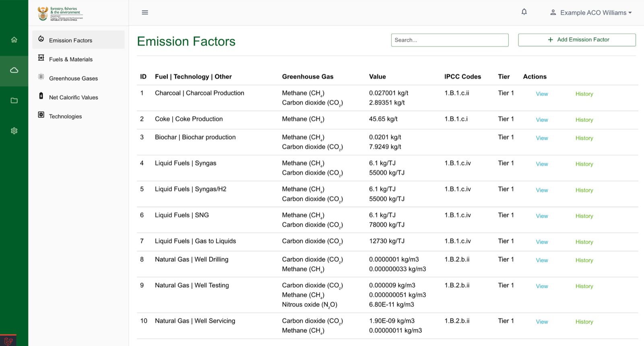This screenshot has height=346, width=644.
Task: Open History for Well Servicing row
Action: click(x=584, y=322)
